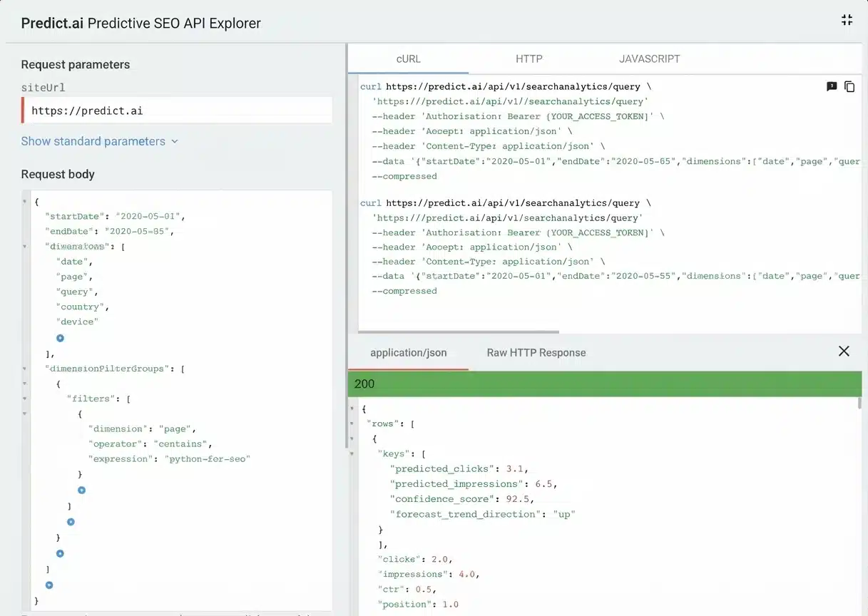Click the "dimension": "page" filter line
This screenshot has width=868, height=616.
tap(142, 429)
